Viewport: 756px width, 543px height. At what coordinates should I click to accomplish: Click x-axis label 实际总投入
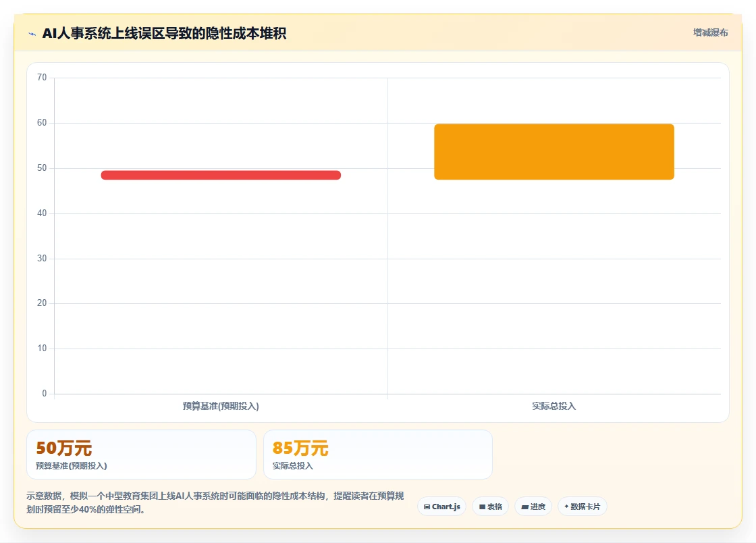[x=554, y=406]
